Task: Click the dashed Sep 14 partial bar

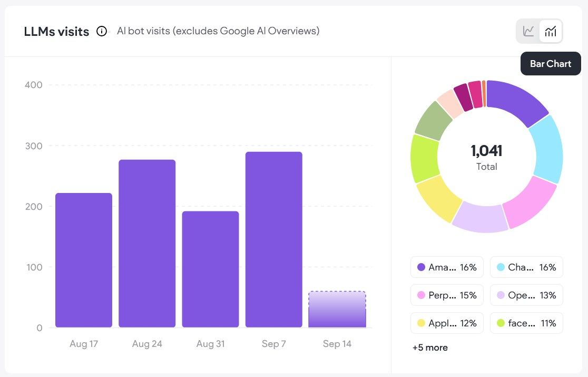Action: 337,310
